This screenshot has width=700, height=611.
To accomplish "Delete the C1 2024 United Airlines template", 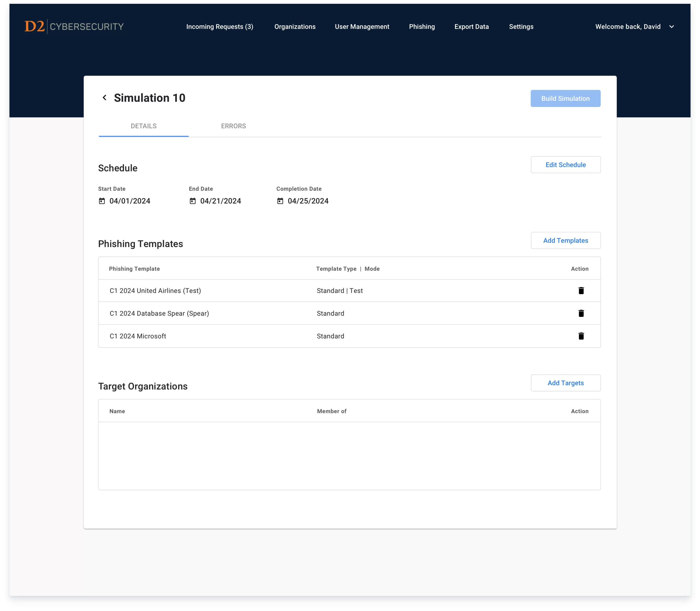I will tap(581, 291).
